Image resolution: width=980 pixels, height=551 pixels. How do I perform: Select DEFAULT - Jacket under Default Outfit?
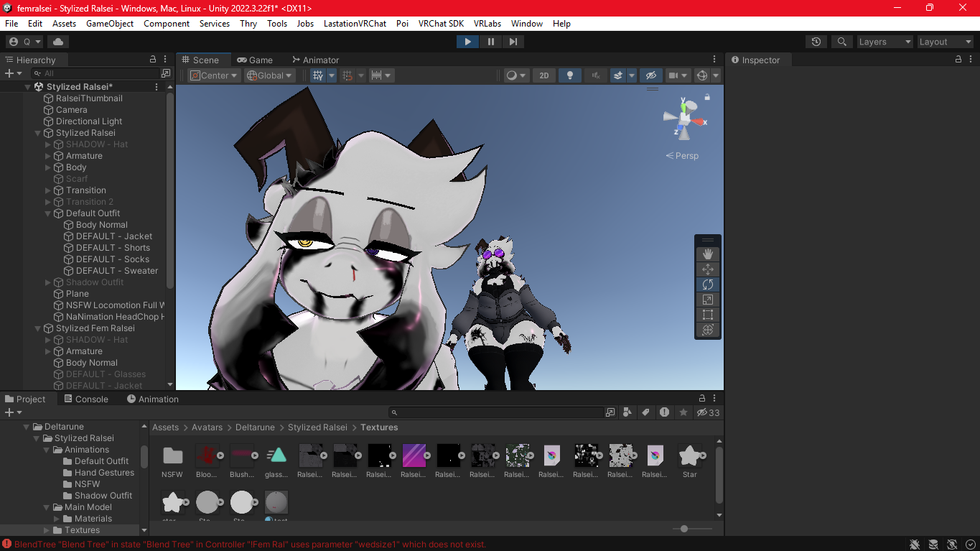point(114,236)
